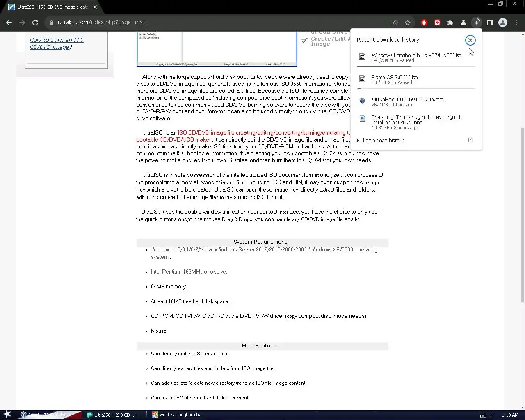Open the Chrome Labs flask icon
The width and height of the screenshot is (525, 420).
point(463,23)
